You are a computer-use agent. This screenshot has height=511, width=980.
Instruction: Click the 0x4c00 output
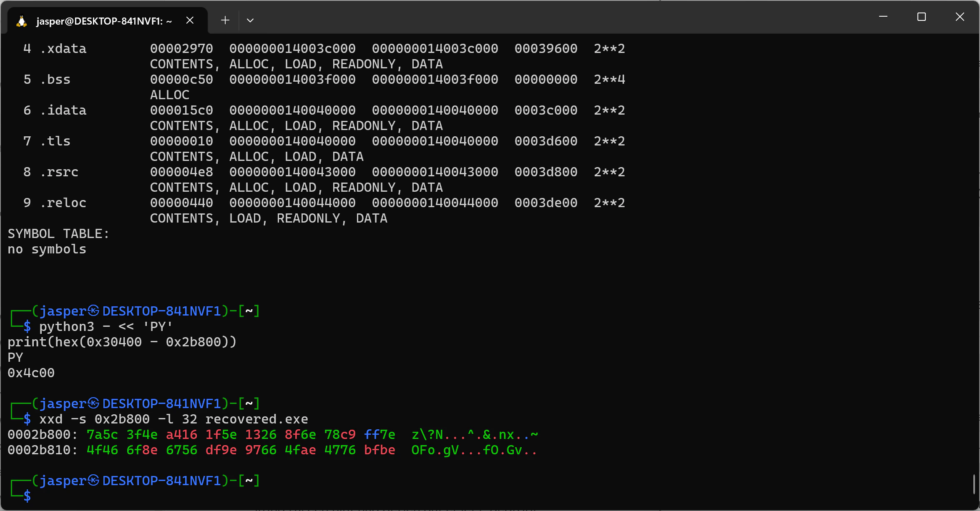31,373
